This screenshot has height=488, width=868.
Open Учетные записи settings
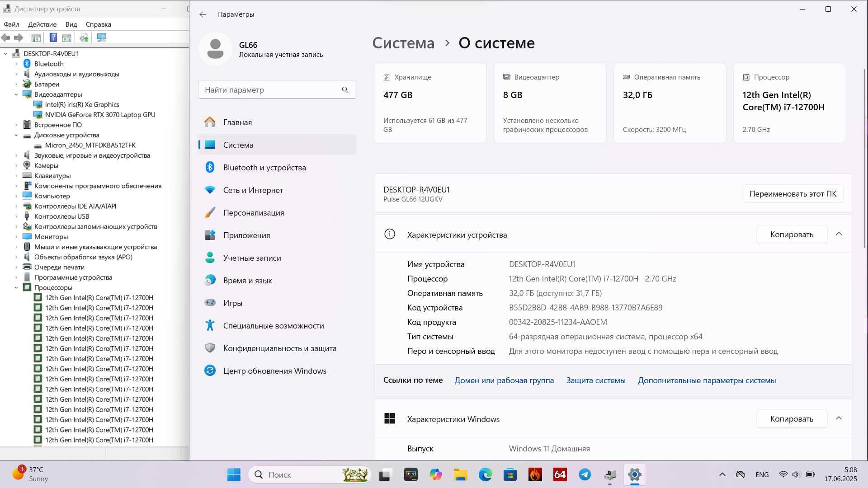[277, 258]
